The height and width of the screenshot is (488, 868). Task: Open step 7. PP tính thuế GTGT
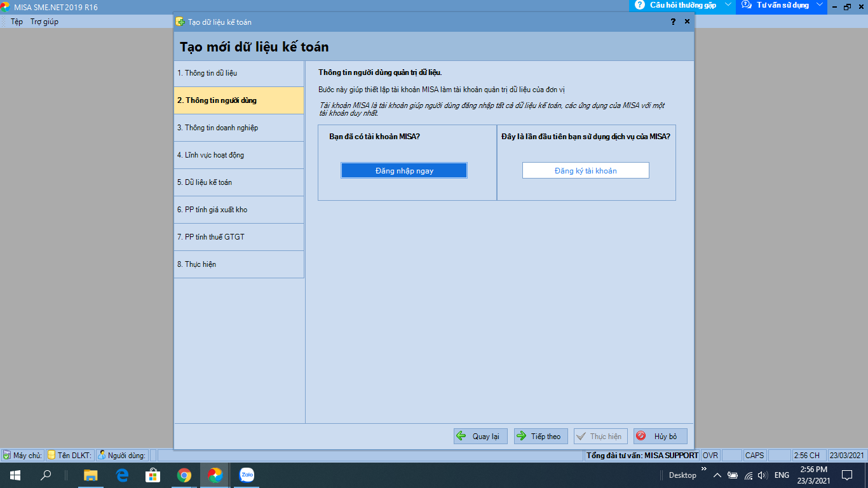[x=239, y=237]
